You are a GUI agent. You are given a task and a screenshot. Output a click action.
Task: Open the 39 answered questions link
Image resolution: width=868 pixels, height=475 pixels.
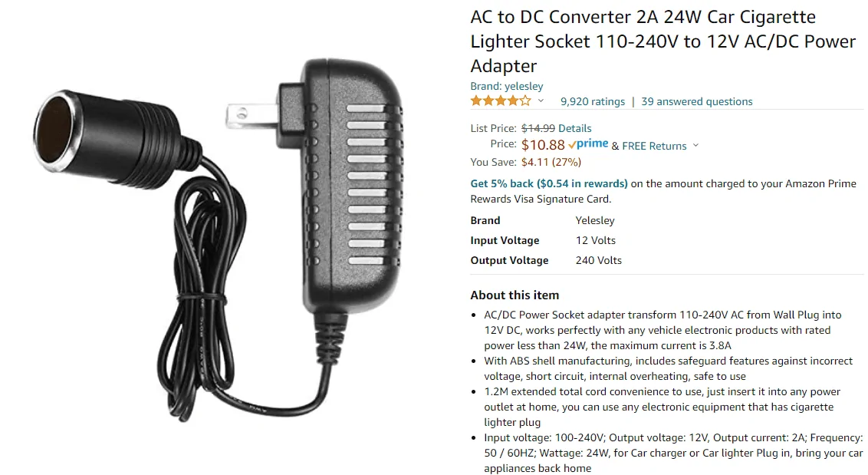tap(696, 101)
